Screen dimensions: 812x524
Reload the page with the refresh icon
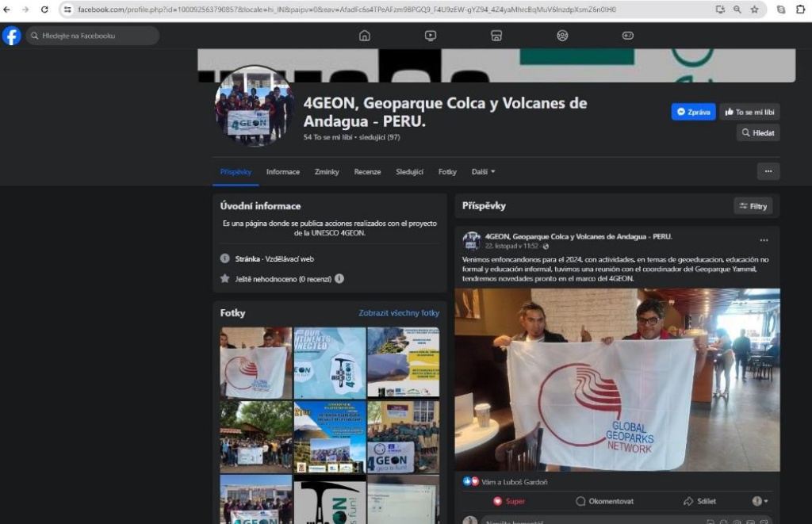pyautogui.click(x=44, y=10)
